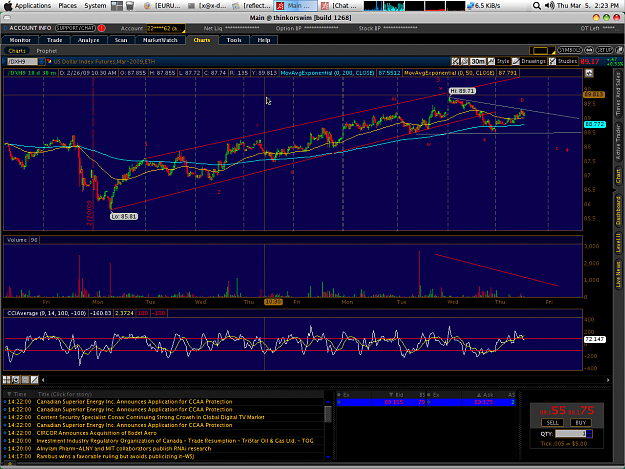The image size is (625, 469).
Task: Open the Level II side tab
Action: (618, 243)
